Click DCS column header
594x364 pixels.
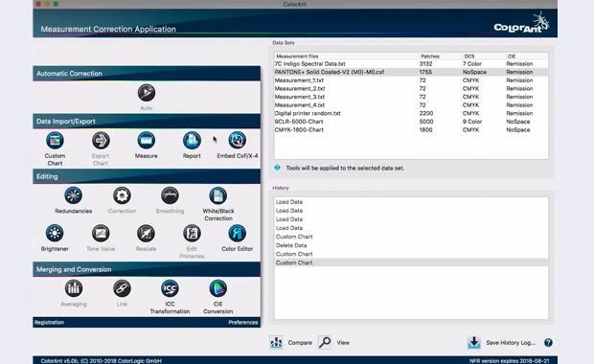pos(469,57)
